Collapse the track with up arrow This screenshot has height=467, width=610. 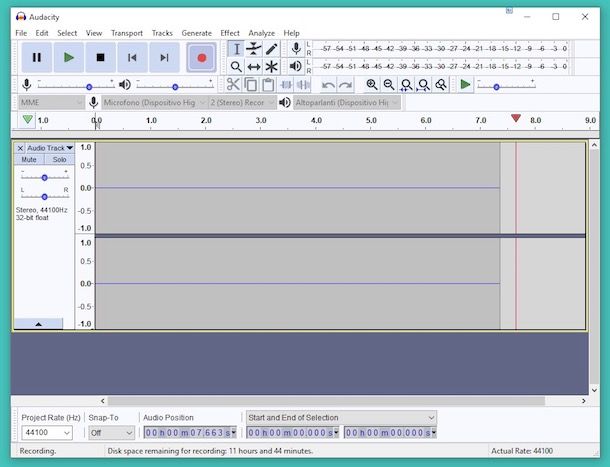click(x=39, y=324)
